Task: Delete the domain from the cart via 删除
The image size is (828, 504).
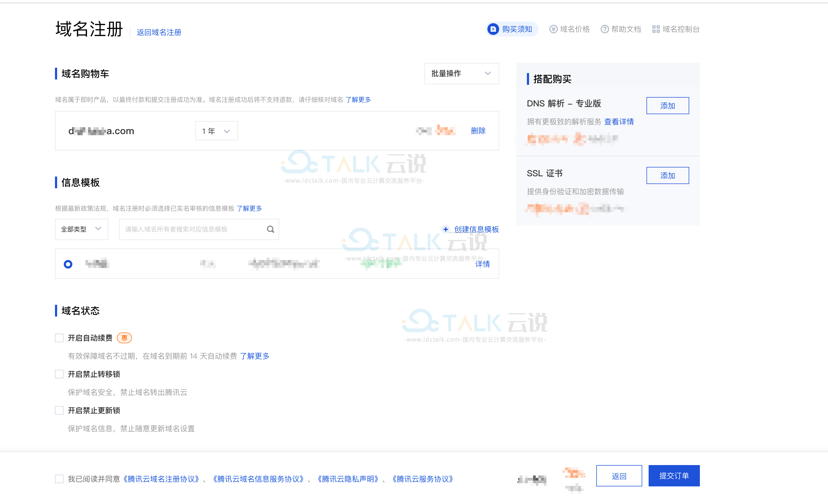Action: (x=478, y=131)
